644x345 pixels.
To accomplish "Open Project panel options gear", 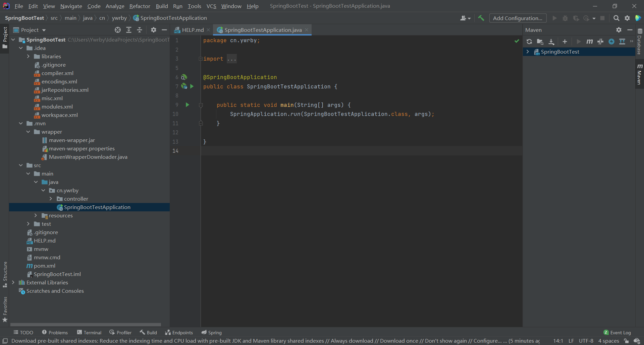I will click(153, 30).
